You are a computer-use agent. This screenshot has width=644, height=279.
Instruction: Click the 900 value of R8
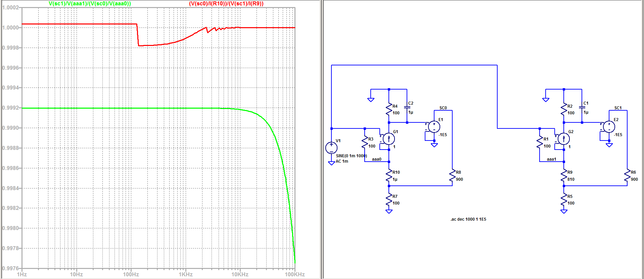pos(459,179)
